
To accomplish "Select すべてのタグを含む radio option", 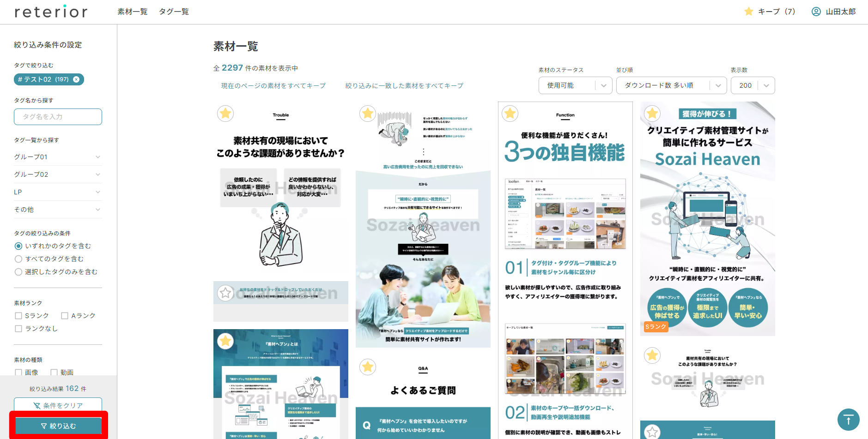I will pos(18,259).
